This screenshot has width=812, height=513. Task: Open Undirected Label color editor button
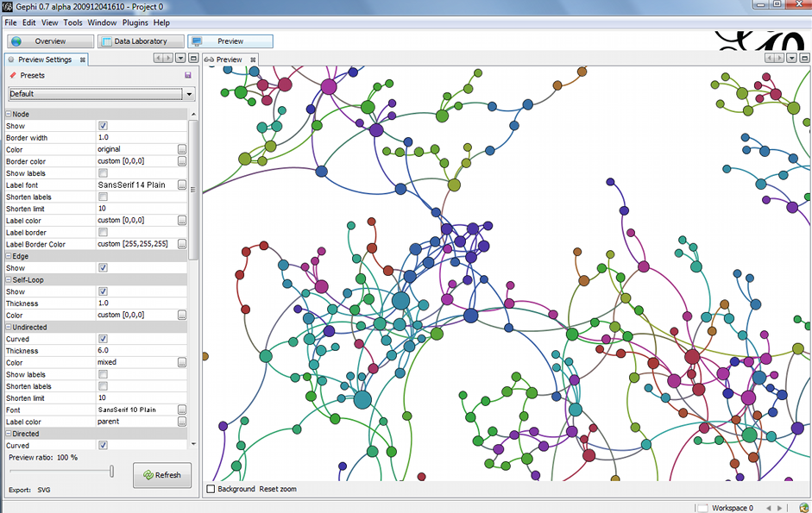(x=182, y=422)
